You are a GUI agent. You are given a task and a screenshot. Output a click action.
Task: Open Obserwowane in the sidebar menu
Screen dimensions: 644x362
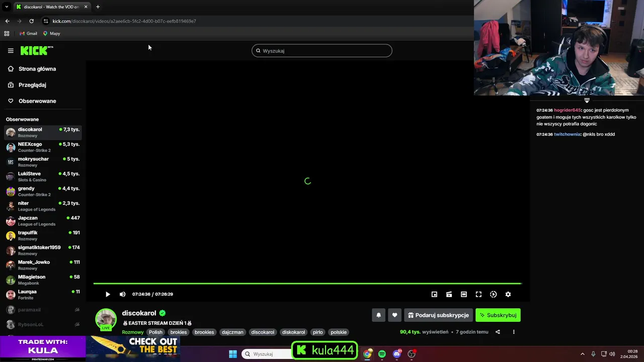(x=37, y=101)
